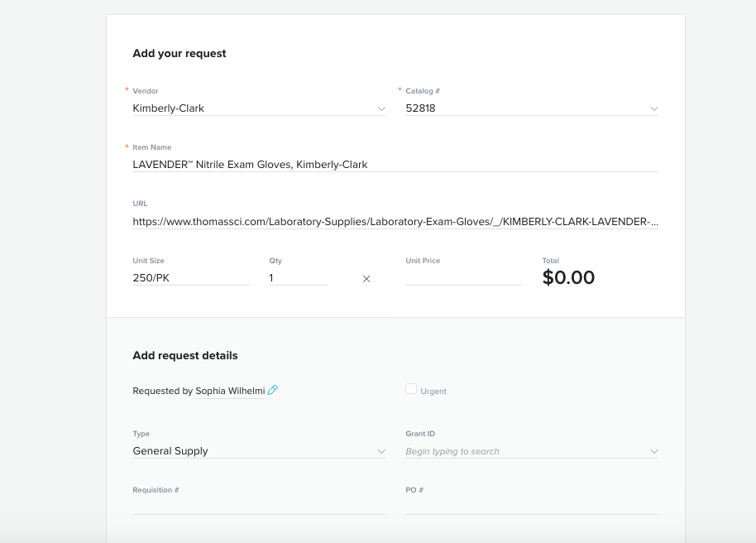Select the Kimberly-Clark vendor field
756x543 pixels.
pyautogui.click(x=259, y=108)
